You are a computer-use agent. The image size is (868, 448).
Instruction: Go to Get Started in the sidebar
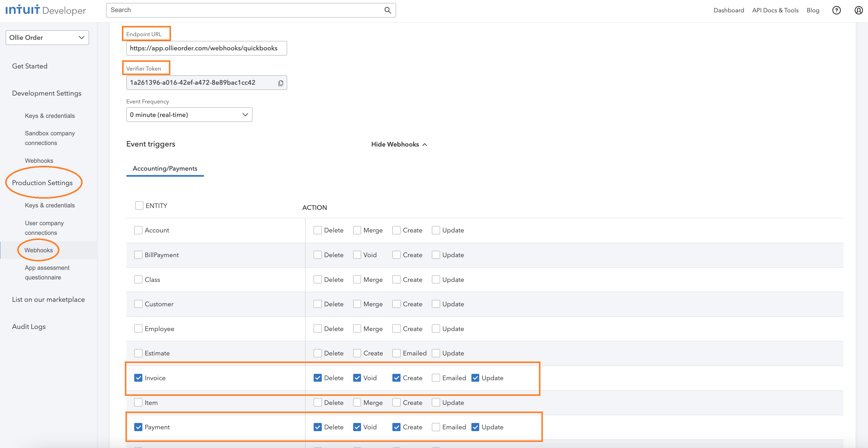pyautogui.click(x=30, y=66)
